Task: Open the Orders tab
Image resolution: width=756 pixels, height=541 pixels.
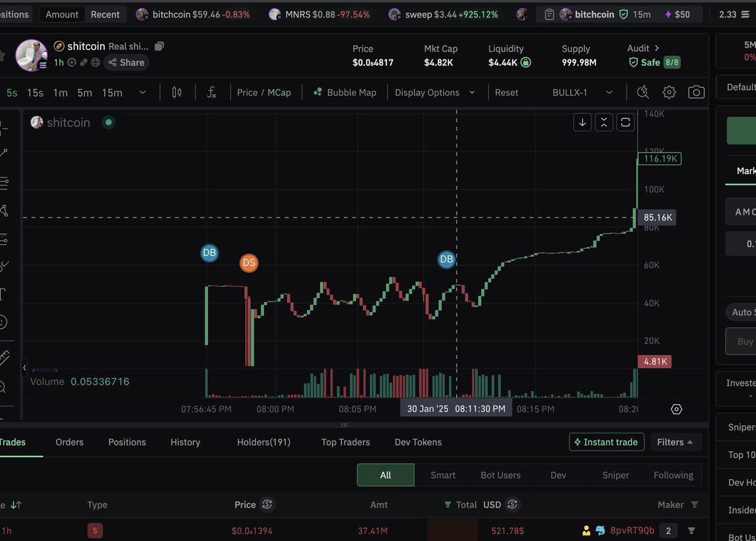Action: (69, 442)
